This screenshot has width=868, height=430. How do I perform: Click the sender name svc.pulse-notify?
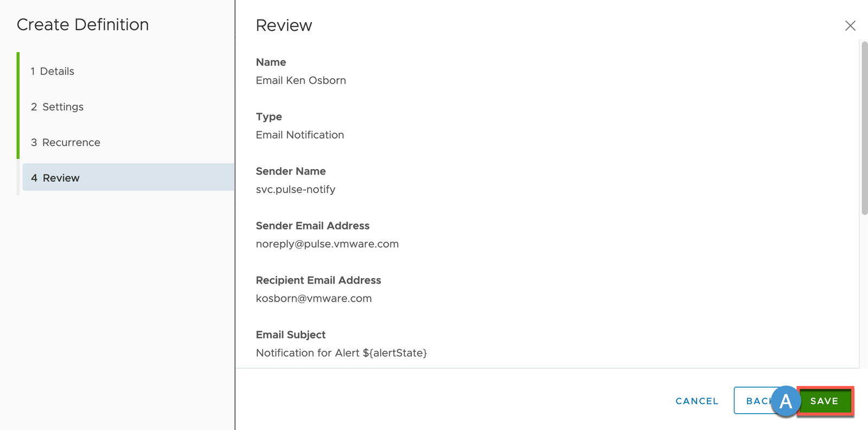coord(295,189)
